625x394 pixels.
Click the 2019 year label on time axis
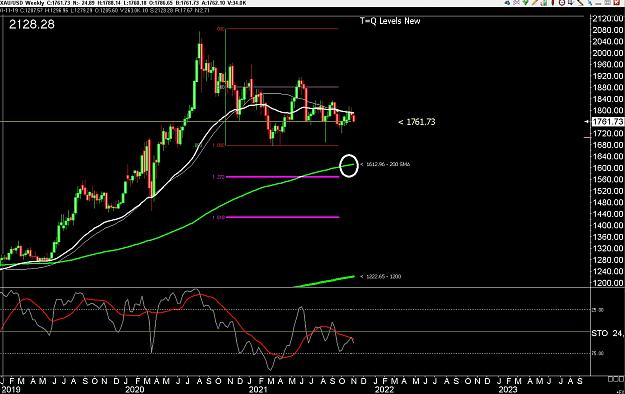tap(10, 389)
